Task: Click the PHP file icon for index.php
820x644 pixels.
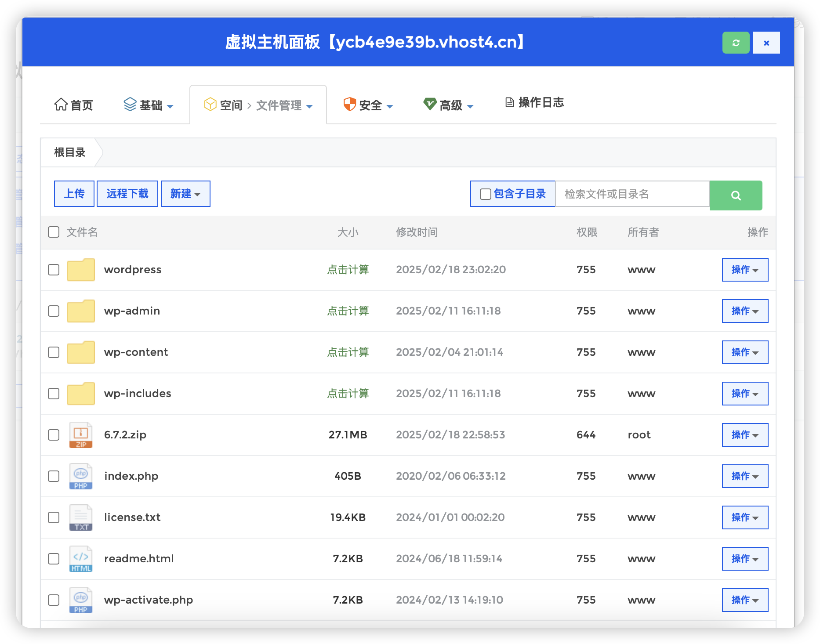Action: click(x=81, y=476)
